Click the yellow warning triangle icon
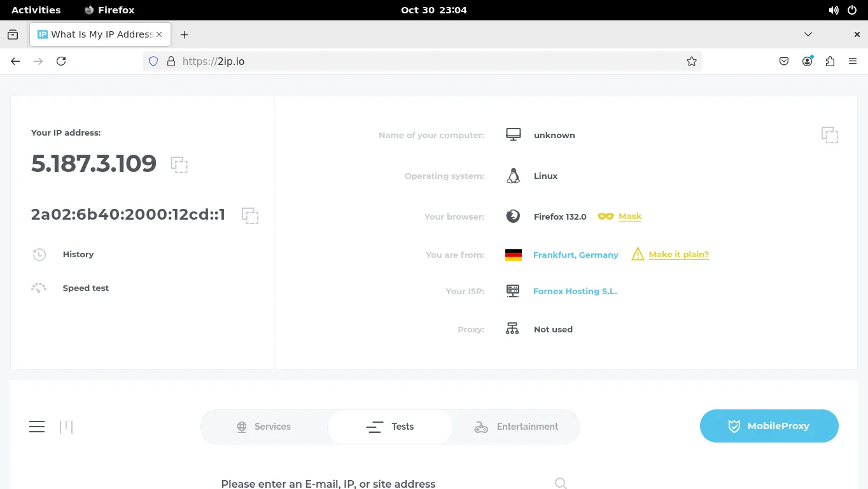 click(x=638, y=254)
